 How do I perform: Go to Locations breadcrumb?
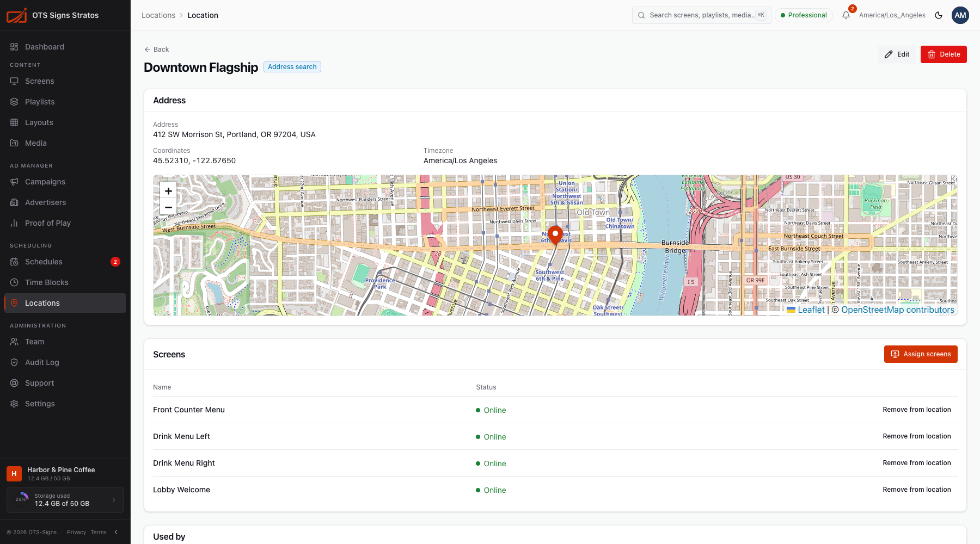158,15
